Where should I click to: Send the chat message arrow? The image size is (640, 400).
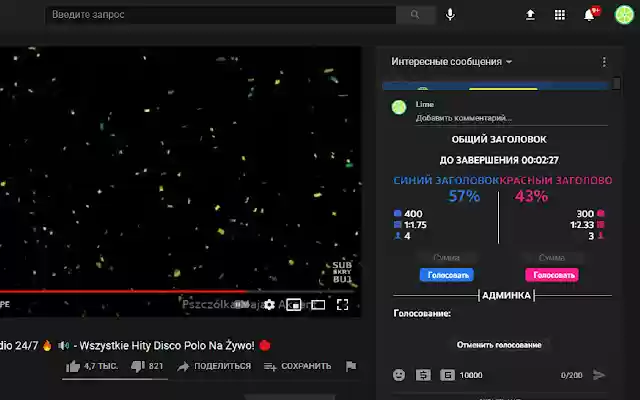(599, 375)
